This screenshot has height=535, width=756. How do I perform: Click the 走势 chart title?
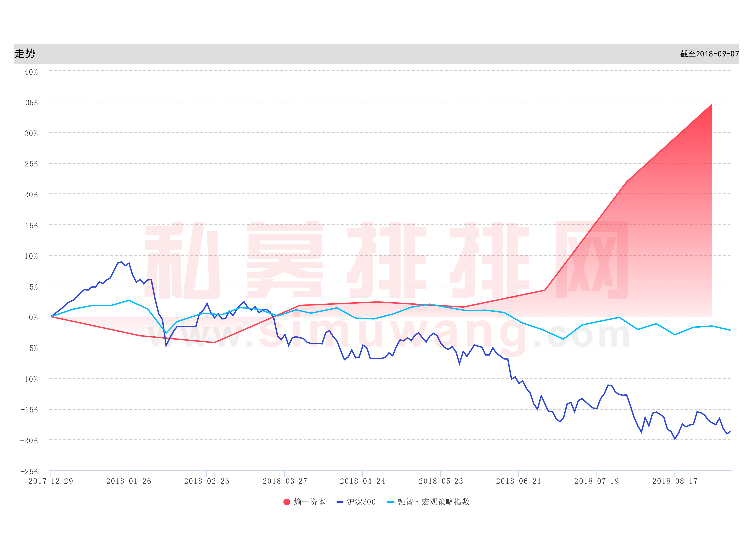[25, 53]
